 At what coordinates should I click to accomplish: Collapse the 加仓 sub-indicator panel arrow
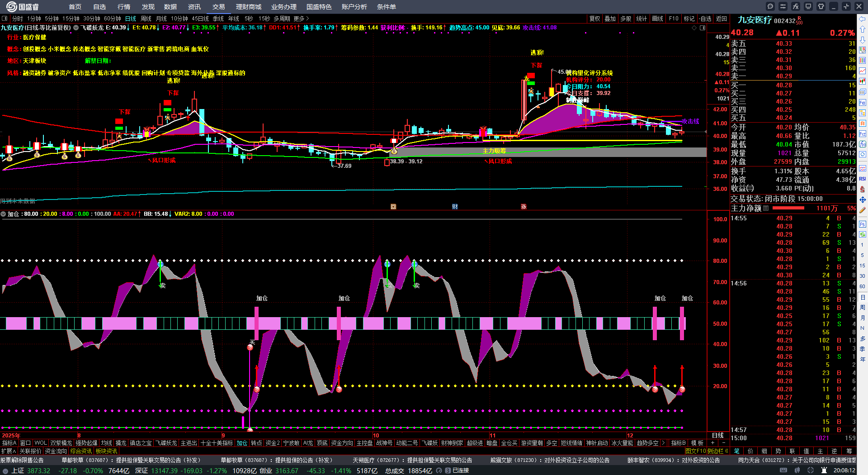point(3,214)
